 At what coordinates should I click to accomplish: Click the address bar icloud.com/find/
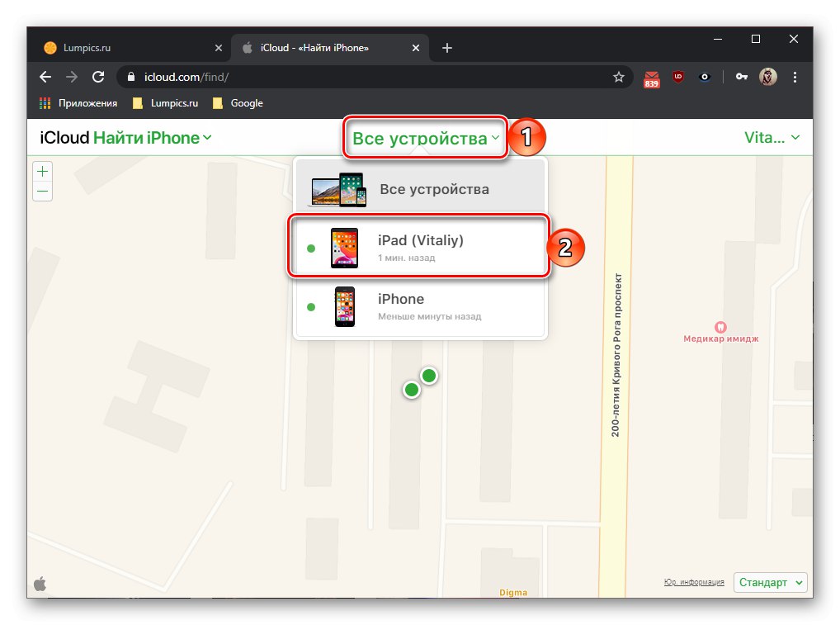click(375, 77)
